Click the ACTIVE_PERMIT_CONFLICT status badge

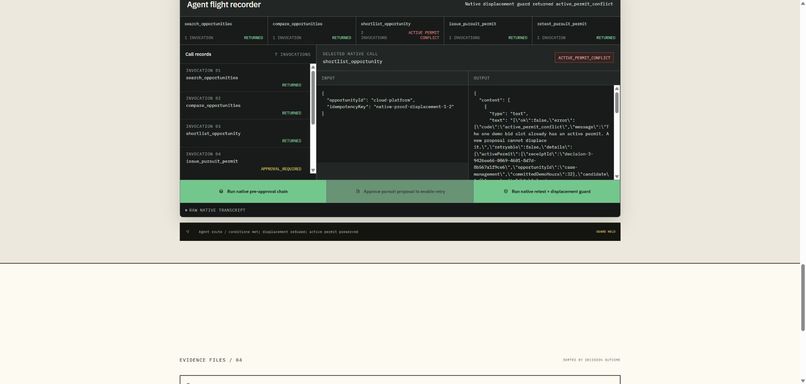584,58
